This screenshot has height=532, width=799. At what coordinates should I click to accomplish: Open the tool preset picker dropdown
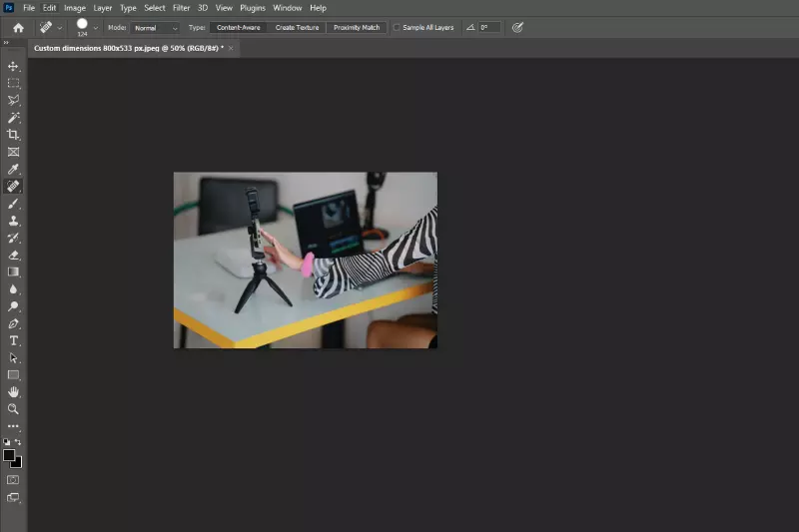[x=60, y=28]
